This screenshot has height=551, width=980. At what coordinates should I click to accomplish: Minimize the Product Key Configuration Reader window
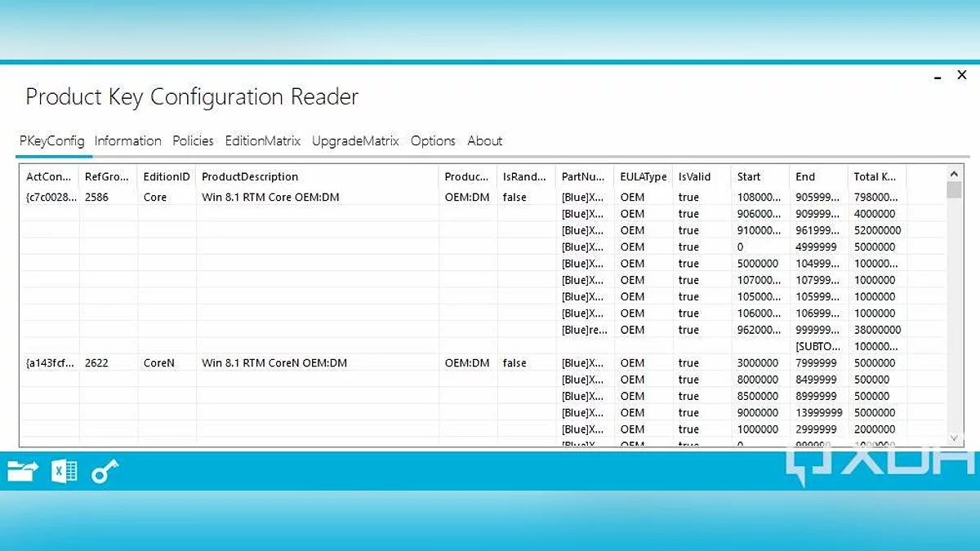(938, 77)
